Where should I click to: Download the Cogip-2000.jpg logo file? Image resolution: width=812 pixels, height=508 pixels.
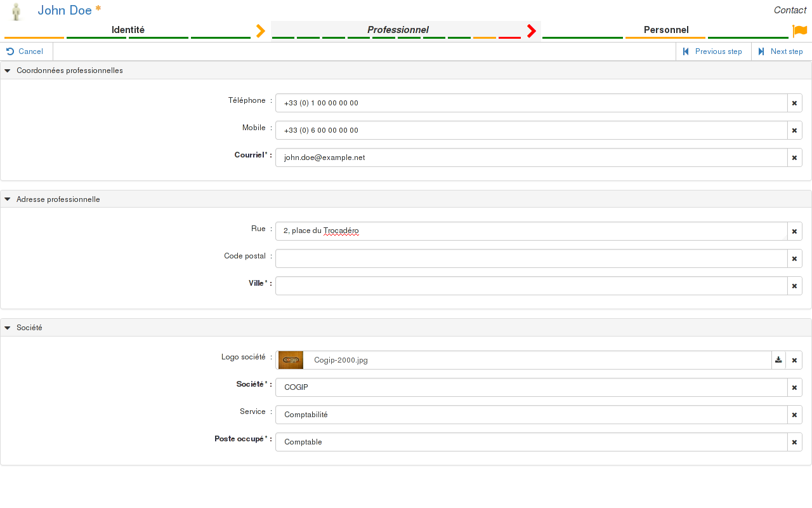pos(778,359)
